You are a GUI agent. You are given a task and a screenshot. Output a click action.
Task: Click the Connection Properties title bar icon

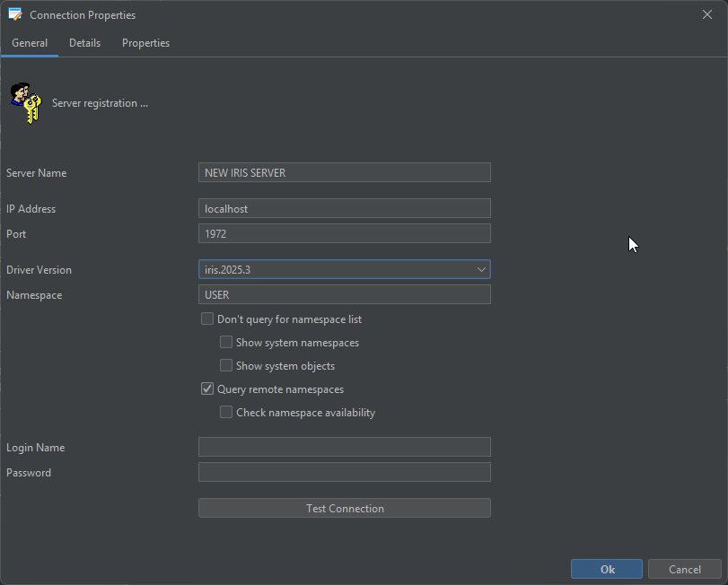[x=15, y=14]
